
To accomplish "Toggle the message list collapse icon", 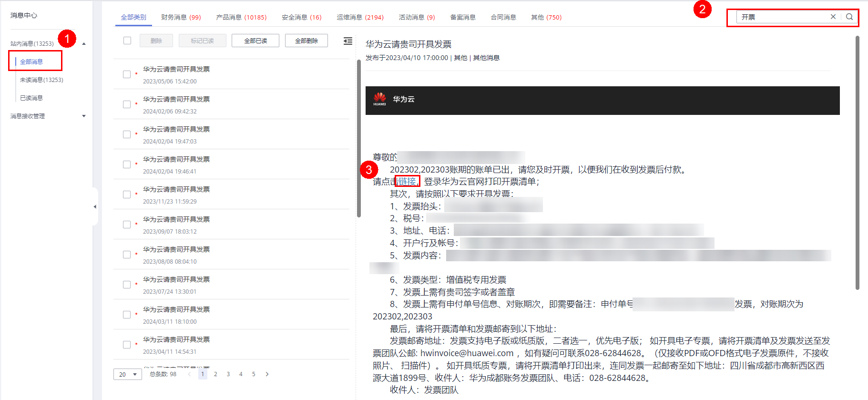I will click(348, 41).
